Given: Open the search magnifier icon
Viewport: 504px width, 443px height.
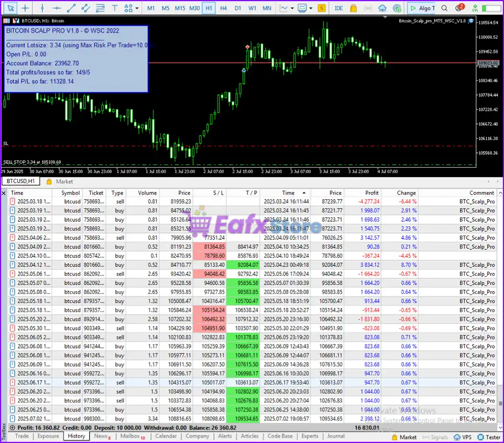Looking at the screenshot, I should click(x=444, y=8).
